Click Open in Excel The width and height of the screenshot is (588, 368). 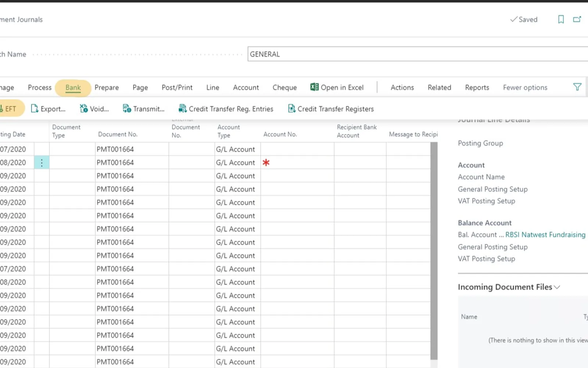pyautogui.click(x=337, y=88)
